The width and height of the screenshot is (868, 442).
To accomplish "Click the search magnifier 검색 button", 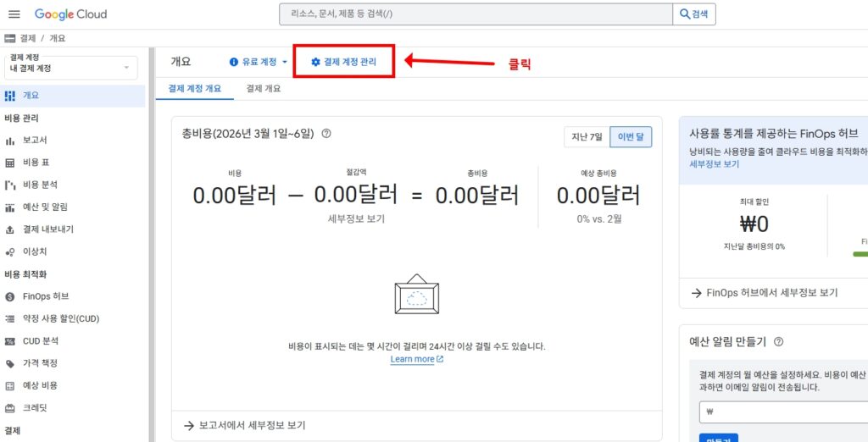I will pos(694,14).
